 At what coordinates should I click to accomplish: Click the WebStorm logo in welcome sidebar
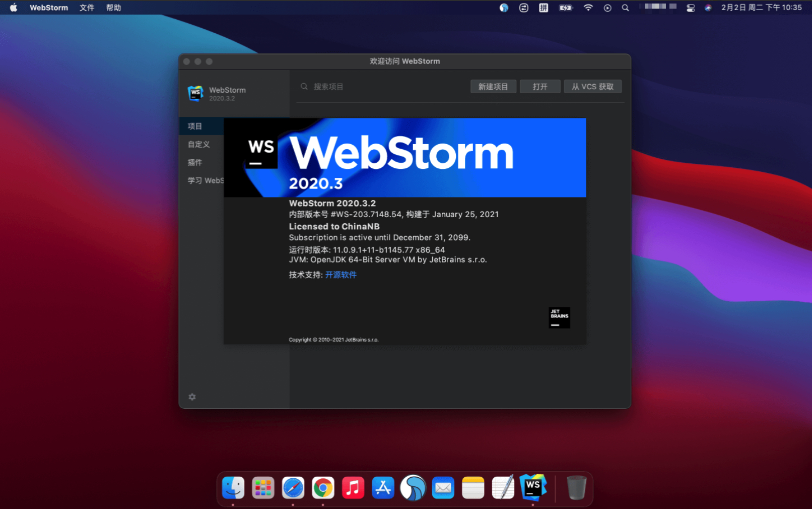pyautogui.click(x=195, y=93)
